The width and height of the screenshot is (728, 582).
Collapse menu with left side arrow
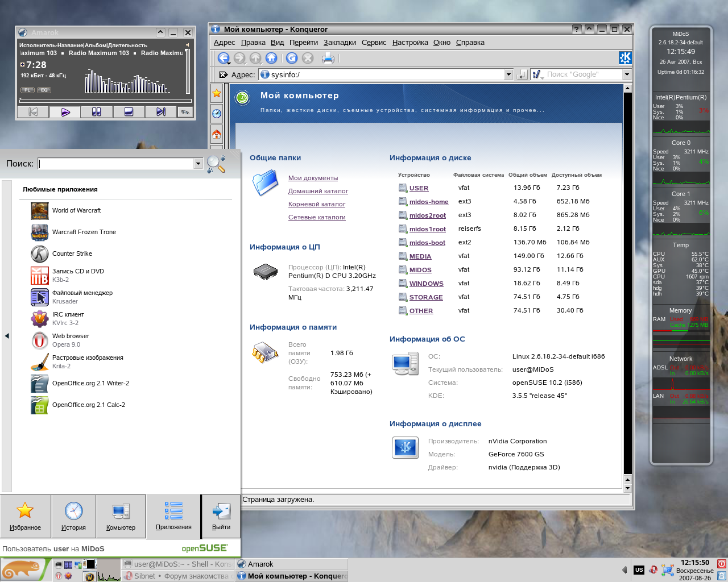pyautogui.click(x=7, y=336)
